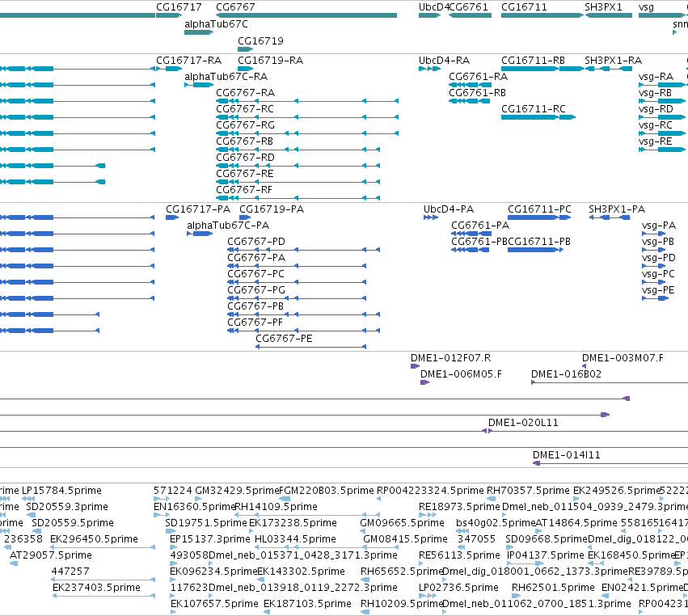Select the CG6767-PD protein label
The height and width of the screenshot is (616, 688).
[x=256, y=242]
